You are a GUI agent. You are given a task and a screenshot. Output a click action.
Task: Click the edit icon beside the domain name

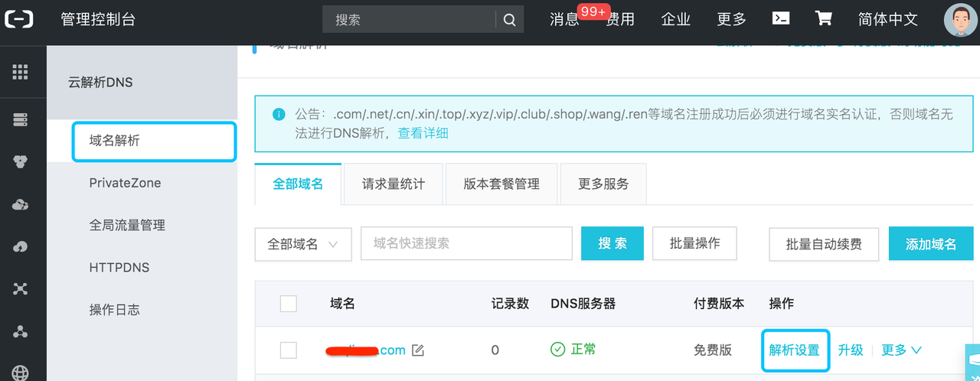click(418, 350)
